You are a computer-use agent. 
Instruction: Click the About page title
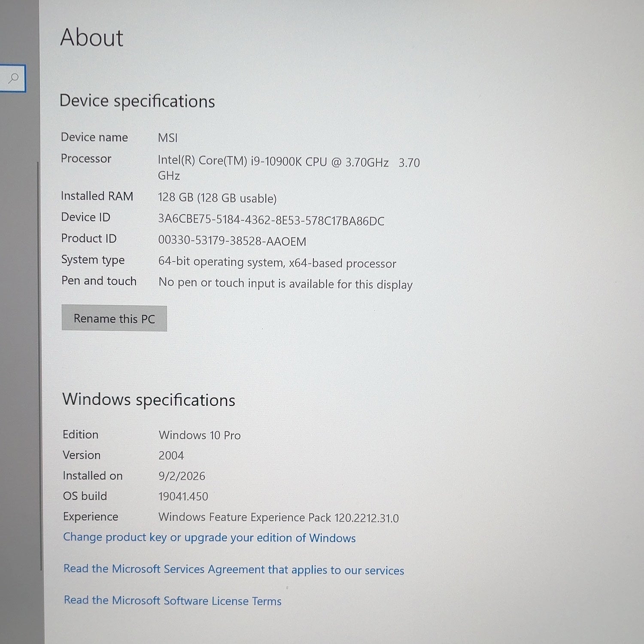[x=92, y=37]
